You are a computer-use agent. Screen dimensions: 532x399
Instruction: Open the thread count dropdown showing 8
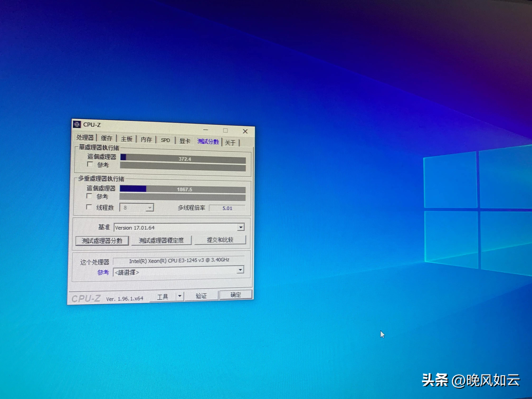tap(150, 207)
